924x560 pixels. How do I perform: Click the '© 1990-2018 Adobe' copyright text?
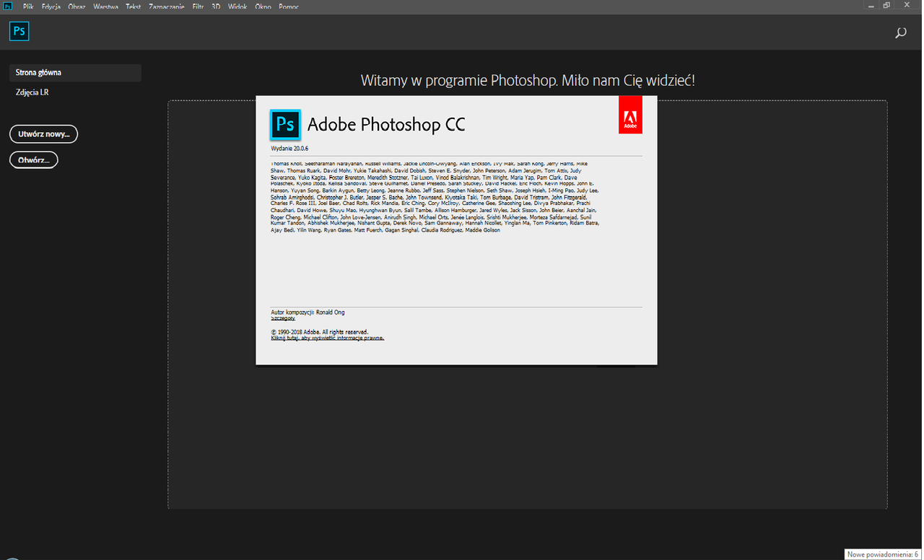pos(320,332)
